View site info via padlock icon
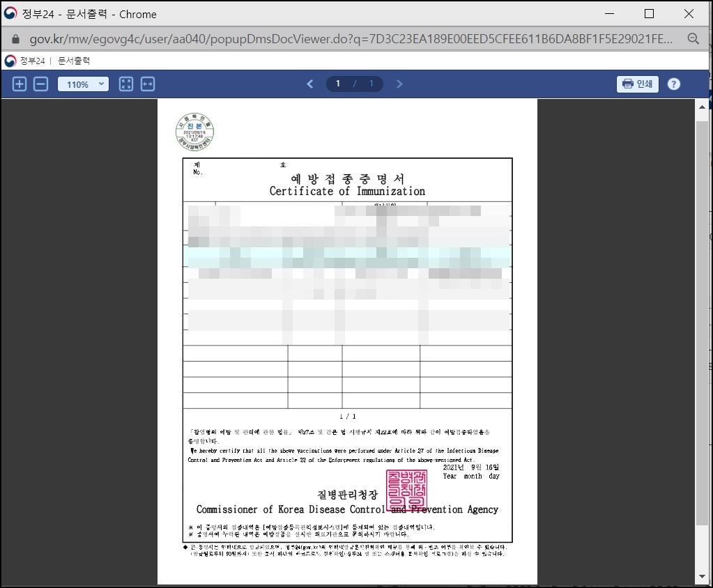 (x=15, y=39)
